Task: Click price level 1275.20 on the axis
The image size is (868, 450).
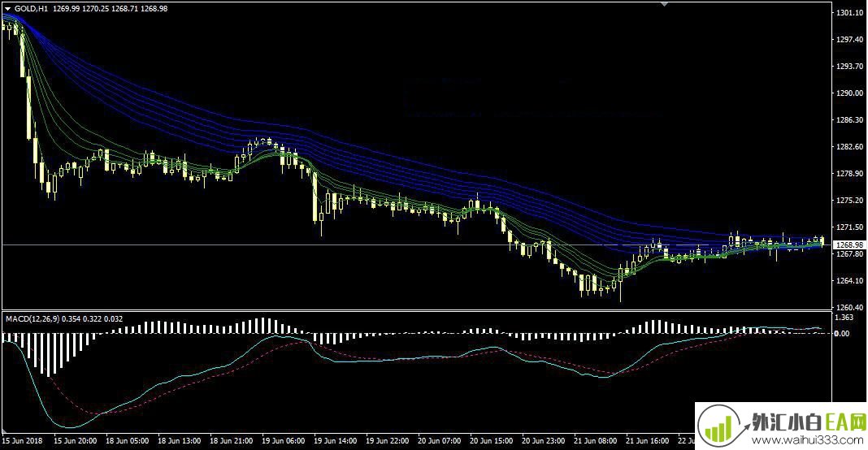Action: click(851, 201)
